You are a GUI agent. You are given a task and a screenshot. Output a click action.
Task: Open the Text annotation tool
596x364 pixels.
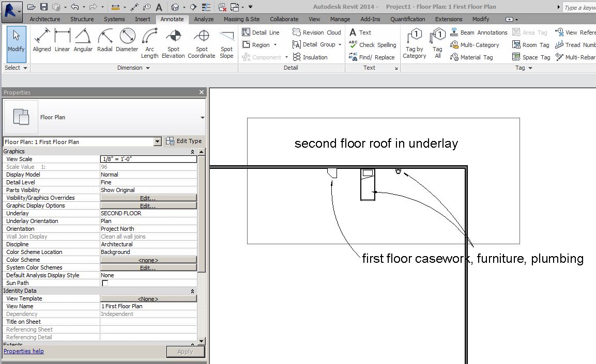(360, 32)
